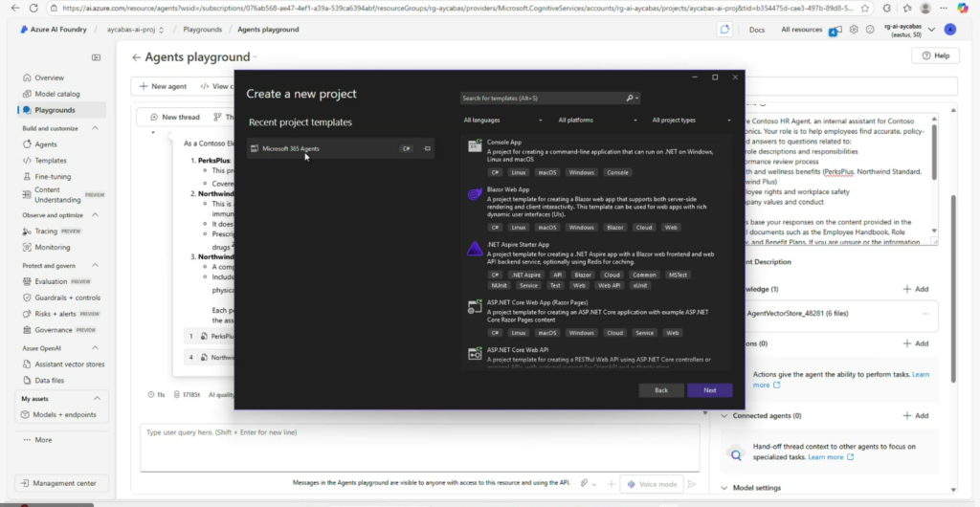Click back arrow beside Agents playground
This screenshot has width=980, height=507.
136,57
